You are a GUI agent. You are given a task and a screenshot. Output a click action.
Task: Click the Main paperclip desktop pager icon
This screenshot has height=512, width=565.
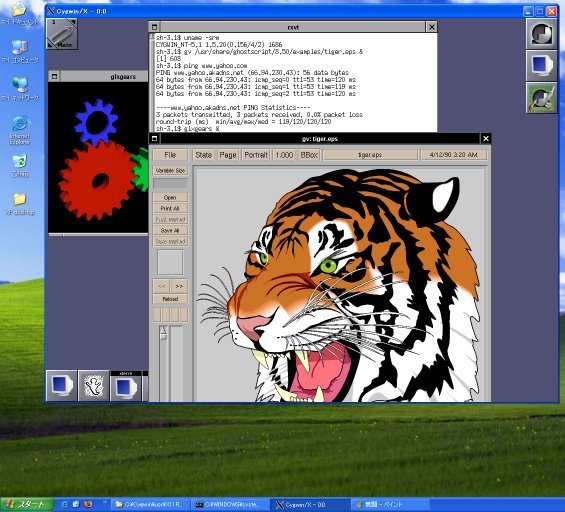(62, 34)
